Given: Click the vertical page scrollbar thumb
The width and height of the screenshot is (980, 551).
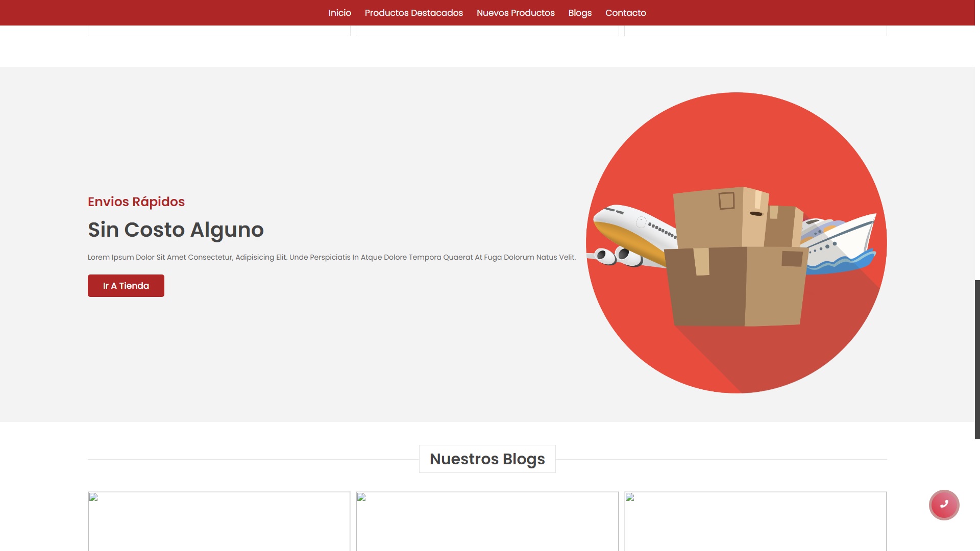Looking at the screenshot, I should 977,359.
